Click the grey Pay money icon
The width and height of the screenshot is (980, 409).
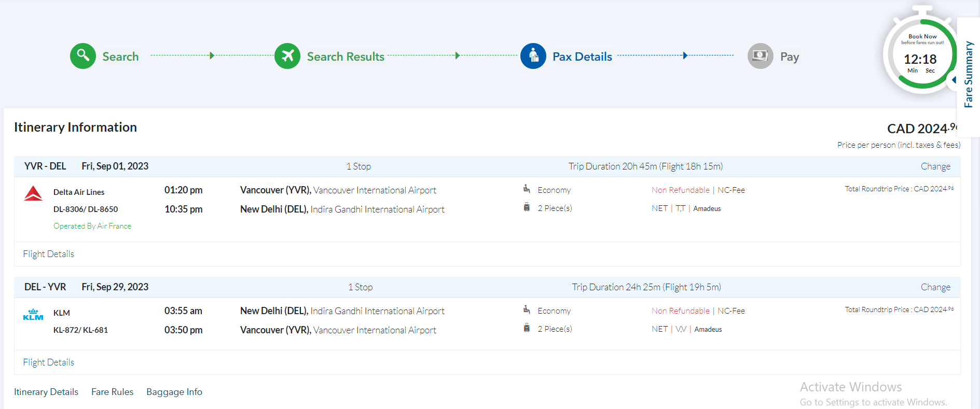coord(760,56)
